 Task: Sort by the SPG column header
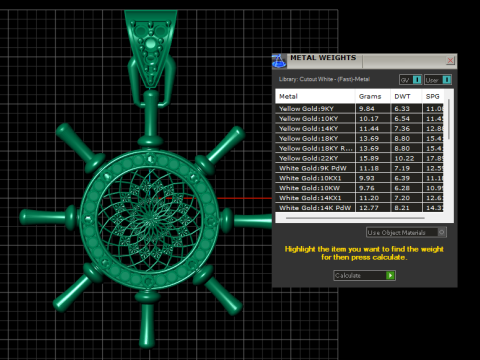click(x=433, y=96)
